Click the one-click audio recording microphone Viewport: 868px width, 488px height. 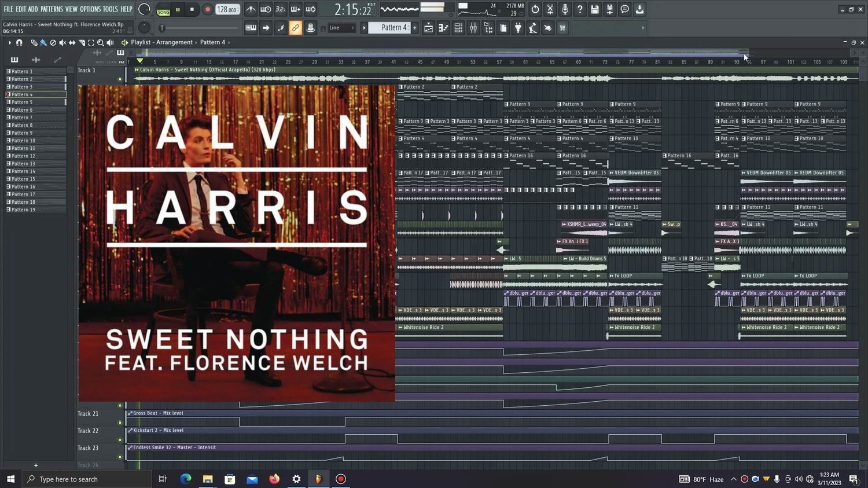565,9
